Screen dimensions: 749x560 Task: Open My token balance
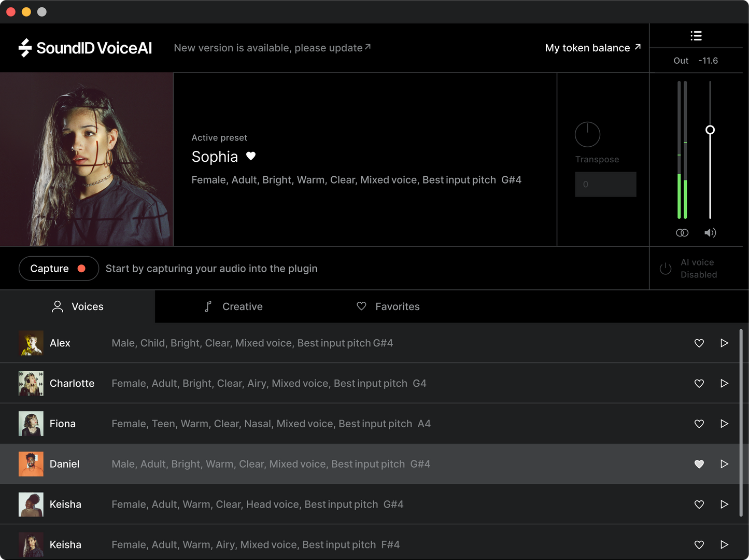pyautogui.click(x=592, y=48)
